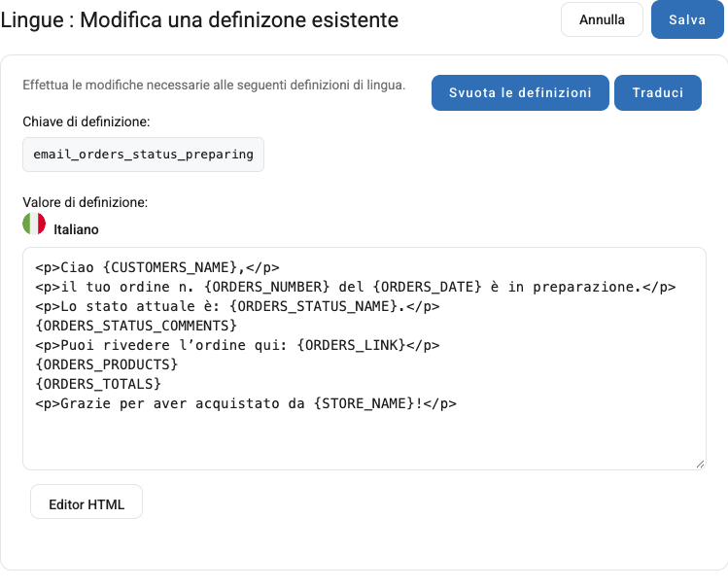The width and height of the screenshot is (728, 588).
Task: Click the line starting '<p>Ciao {CUSTOMERS_NAME}'
Action: (x=157, y=268)
